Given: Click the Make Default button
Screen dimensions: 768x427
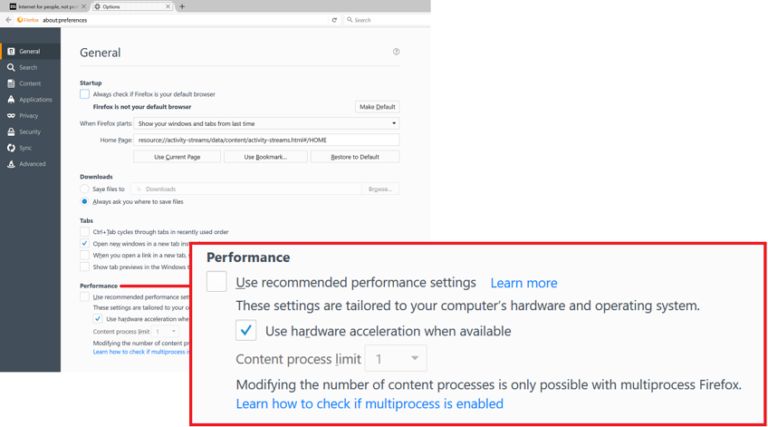Looking at the screenshot, I should click(x=377, y=106).
